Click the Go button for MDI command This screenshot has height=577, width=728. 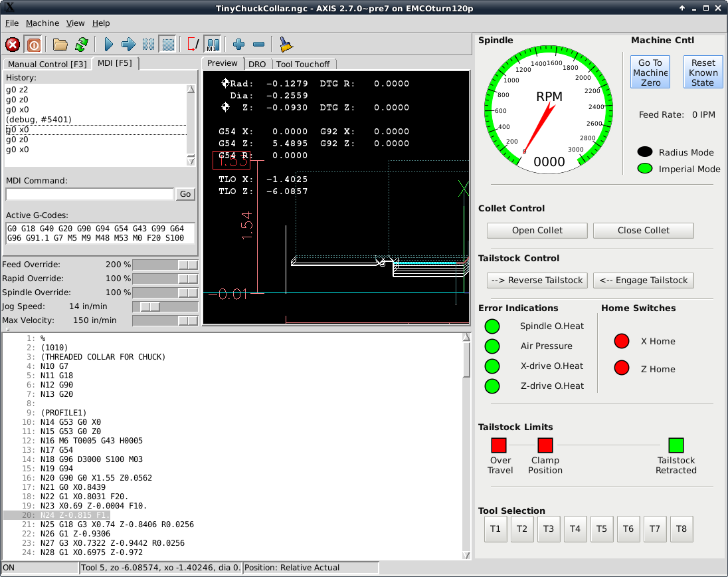[185, 194]
